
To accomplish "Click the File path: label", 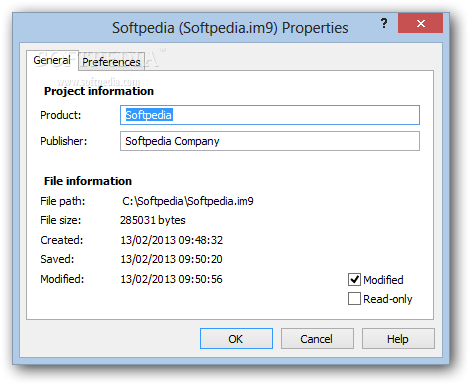I will (63, 201).
